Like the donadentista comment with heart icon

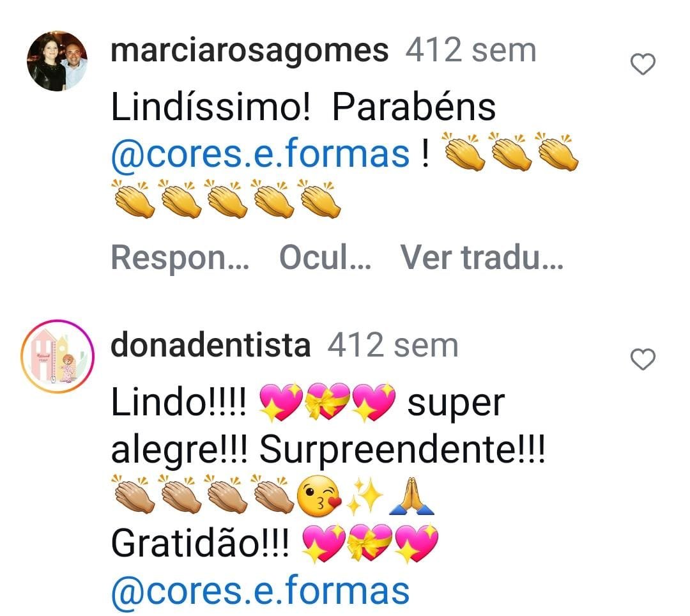[643, 359]
